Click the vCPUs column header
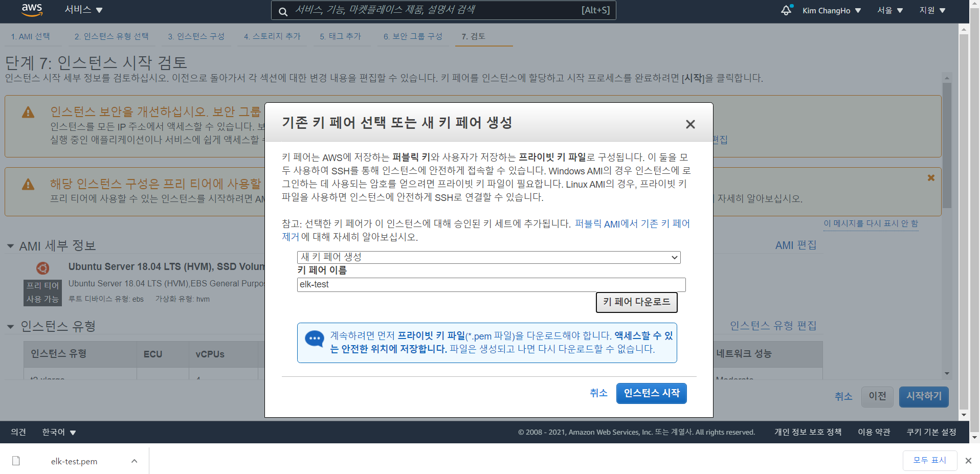980x474 pixels. point(224,354)
